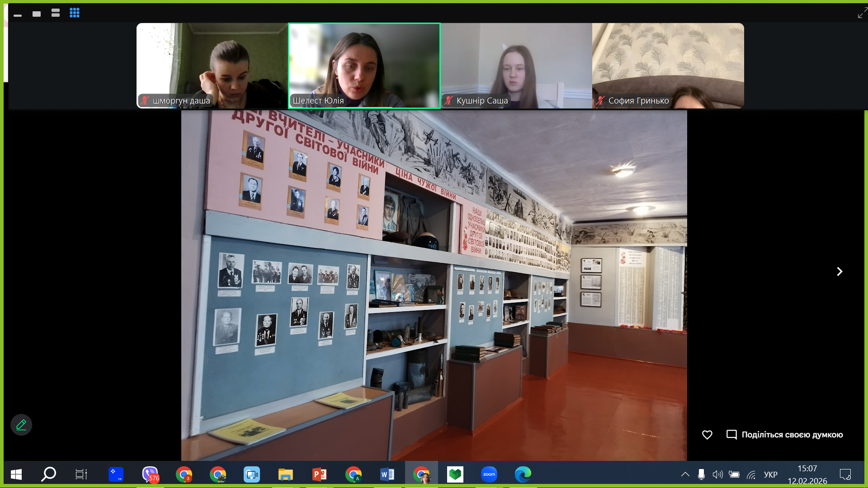Switch to Zoom gallery grid view icon
Viewport: 868px width, 488px height.
[75, 13]
